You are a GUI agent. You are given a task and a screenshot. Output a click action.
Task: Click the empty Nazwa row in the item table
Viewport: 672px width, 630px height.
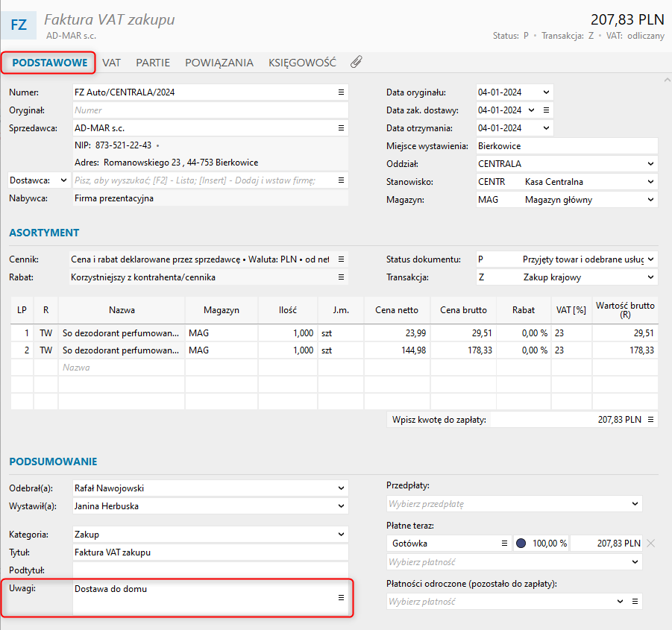121,368
